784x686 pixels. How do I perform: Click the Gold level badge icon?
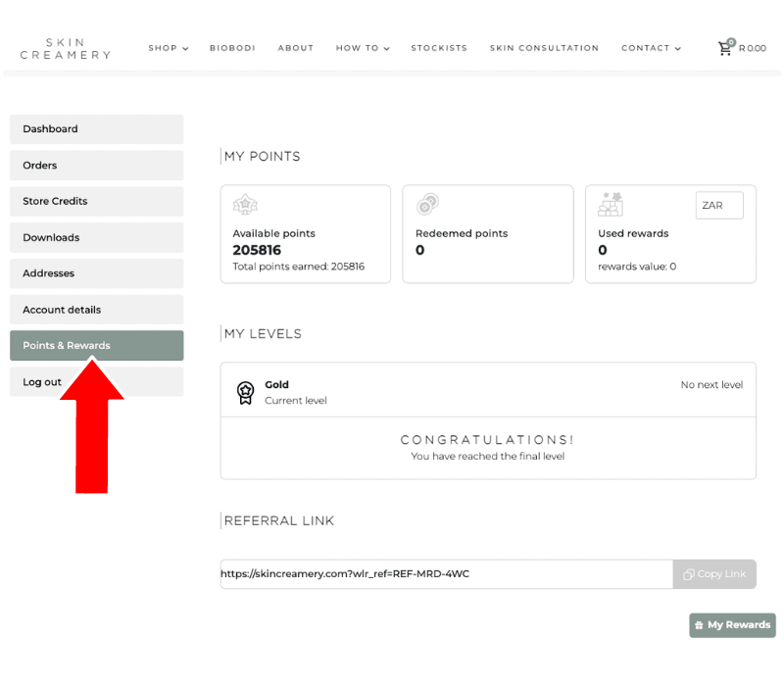(x=245, y=392)
